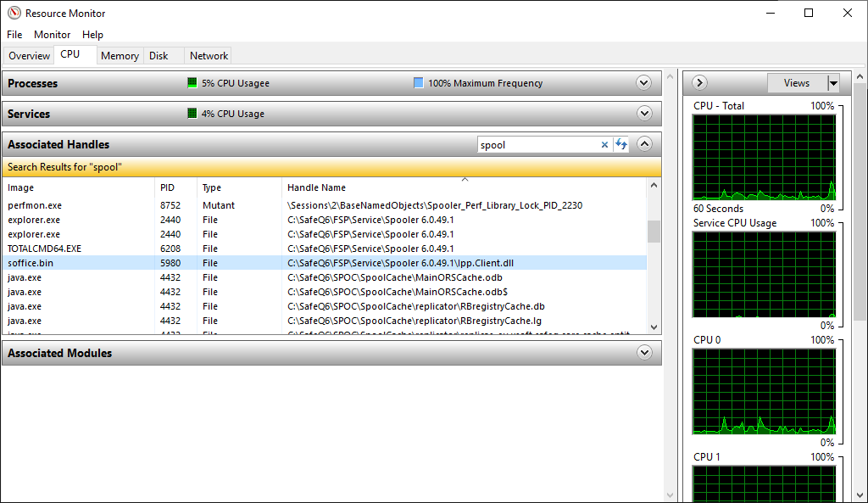Expand the Associated Modules section
This screenshot has width=868, height=503.
[x=644, y=352]
